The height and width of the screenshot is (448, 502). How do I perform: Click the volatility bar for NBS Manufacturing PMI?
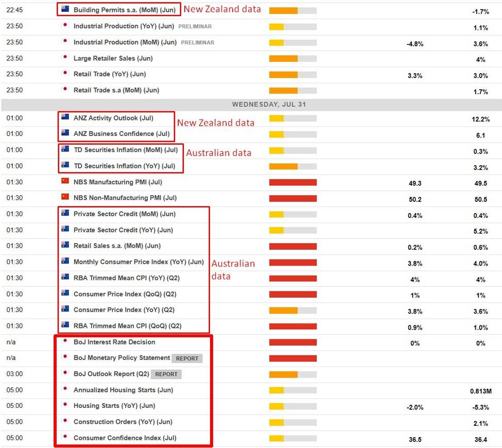pos(292,181)
